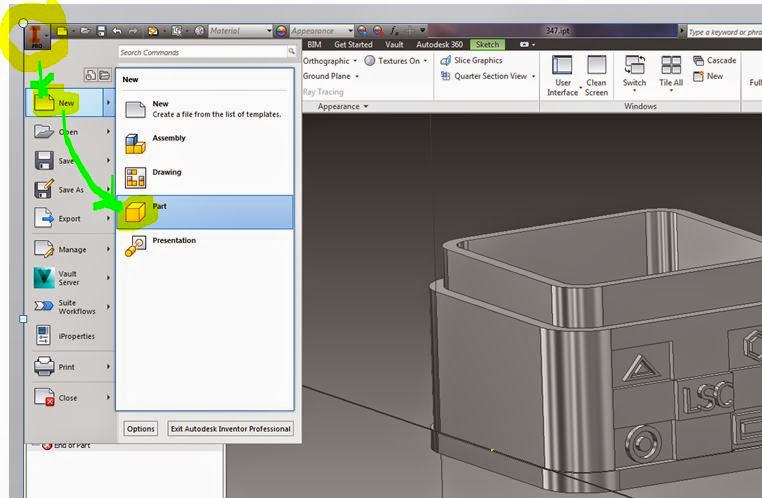Click the Slice Graphics icon
The height and width of the screenshot is (498, 762).
445,60
